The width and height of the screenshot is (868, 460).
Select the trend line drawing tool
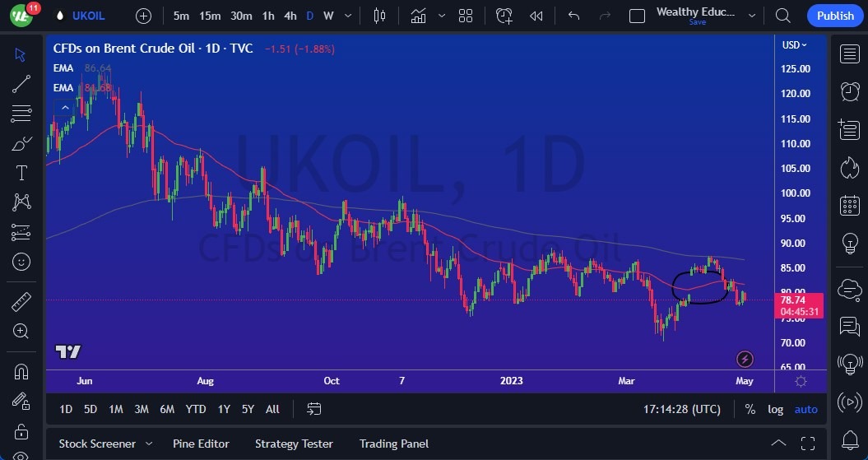click(21, 84)
